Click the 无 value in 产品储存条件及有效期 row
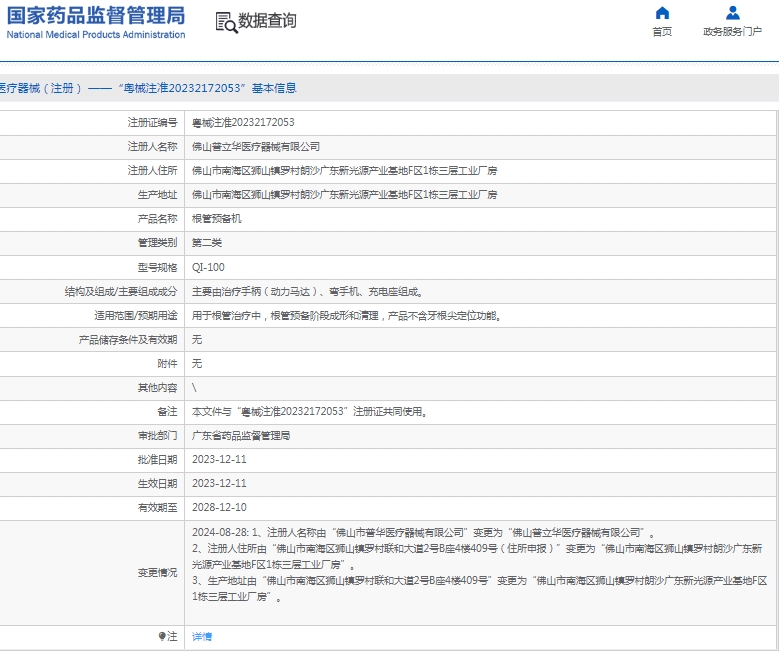779x656 pixels. 197,339
